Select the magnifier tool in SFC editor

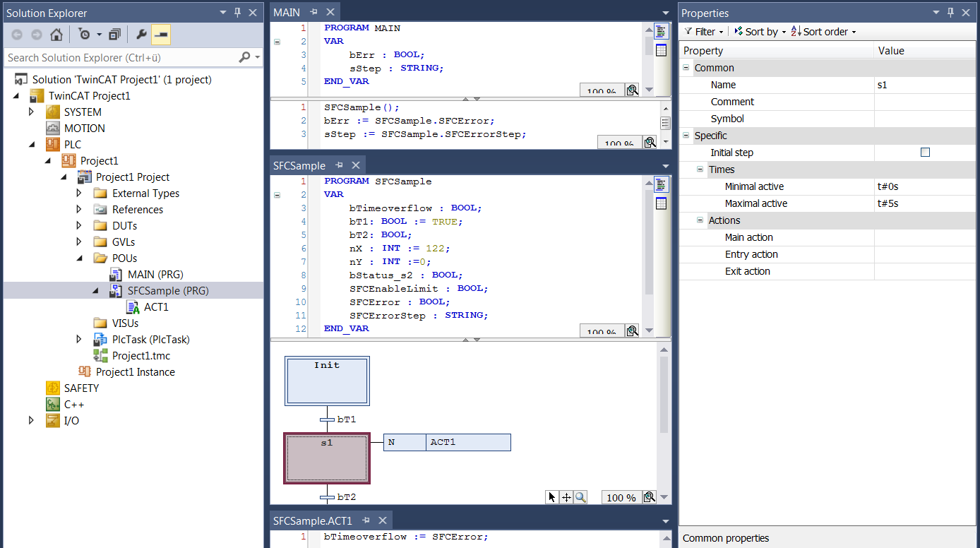click(580, 497)
